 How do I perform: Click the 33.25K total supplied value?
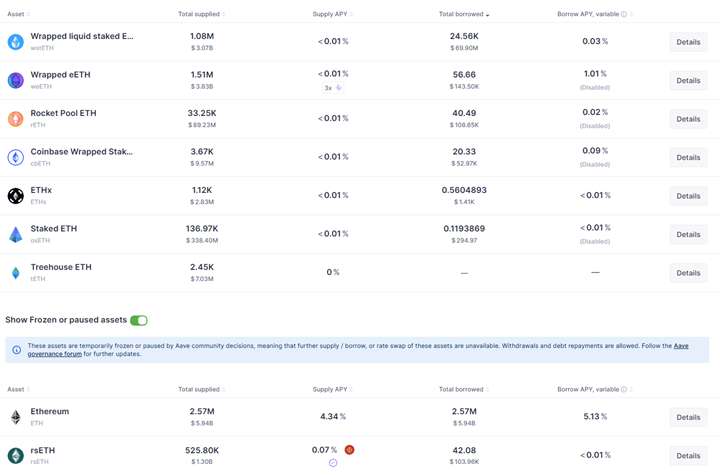click(x=202, y=113)
